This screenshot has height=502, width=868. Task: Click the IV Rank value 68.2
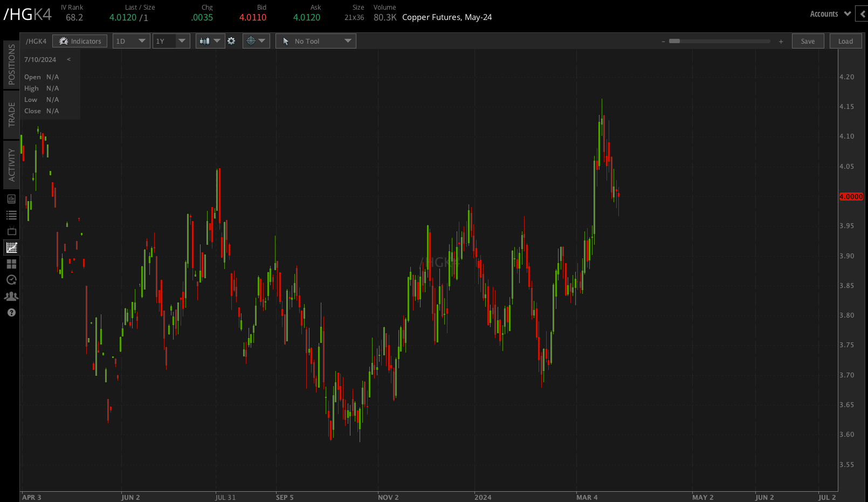coord(74,17)
